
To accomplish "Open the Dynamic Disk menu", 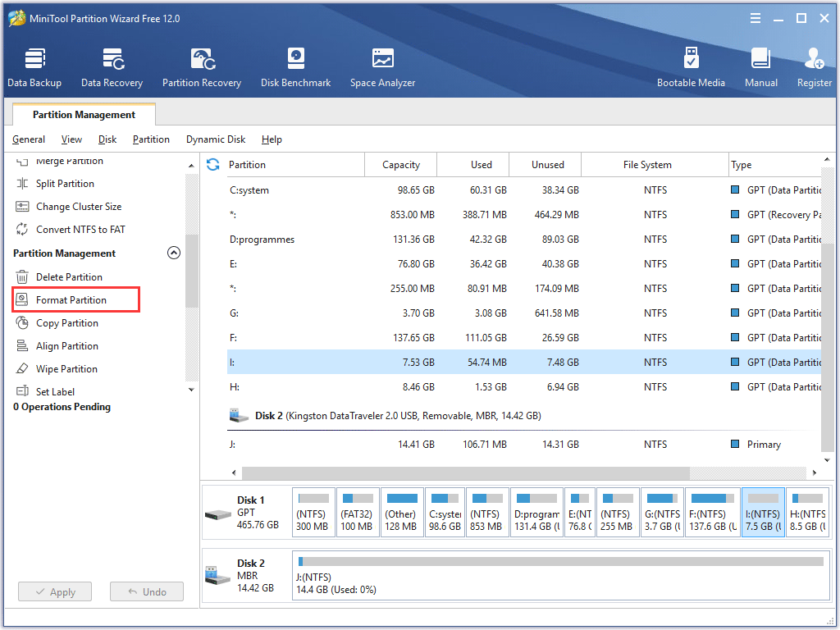I will click(x=216, y=139).
